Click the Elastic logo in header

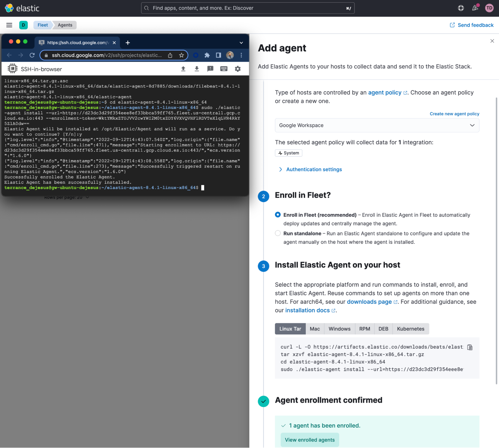pos(22,8)
